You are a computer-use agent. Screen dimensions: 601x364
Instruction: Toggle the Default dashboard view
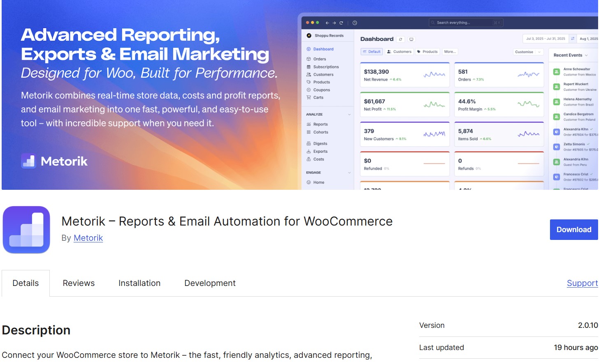371,51
